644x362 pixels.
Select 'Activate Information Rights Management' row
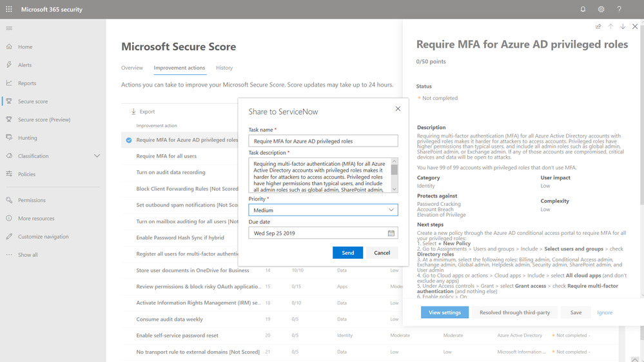[x=199, y=303]
